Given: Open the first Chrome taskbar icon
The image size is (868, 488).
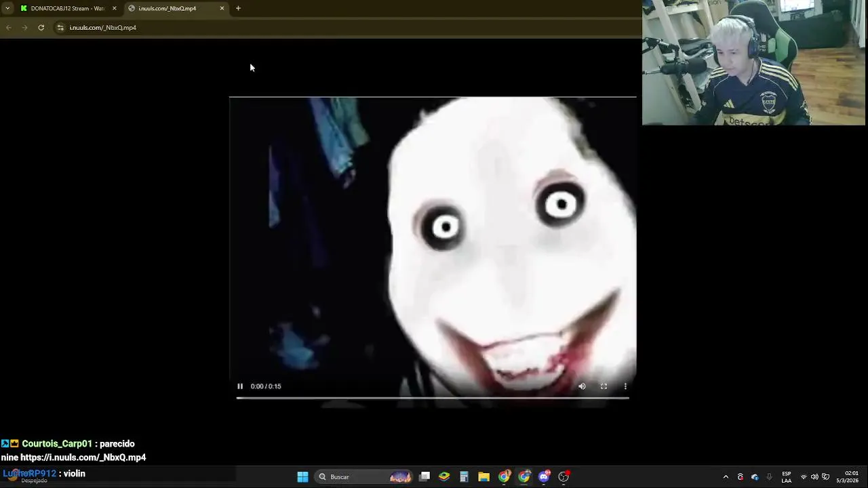Looking at the screenshot, I should tap(504, 477).
